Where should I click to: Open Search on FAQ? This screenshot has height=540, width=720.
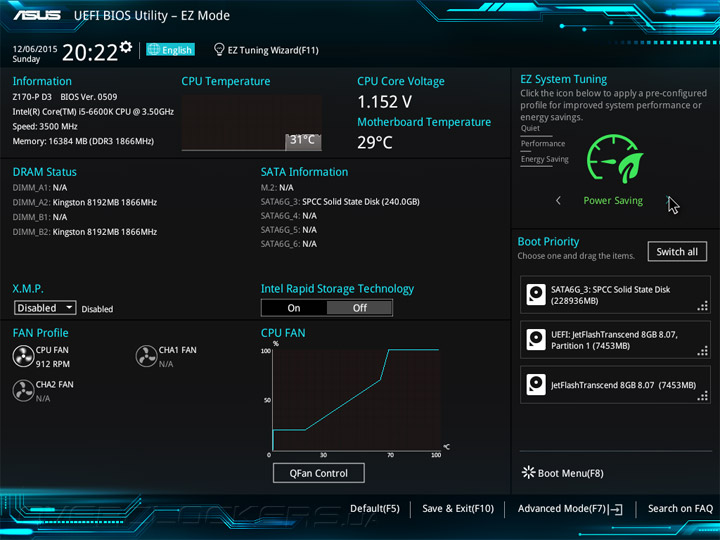pyautogui.click(x=680, y=509)
